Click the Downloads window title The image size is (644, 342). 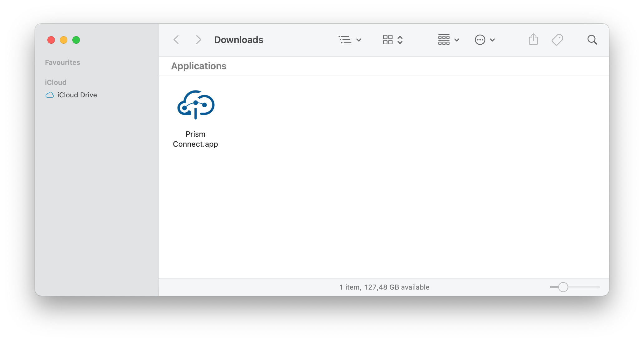[239, 40]
